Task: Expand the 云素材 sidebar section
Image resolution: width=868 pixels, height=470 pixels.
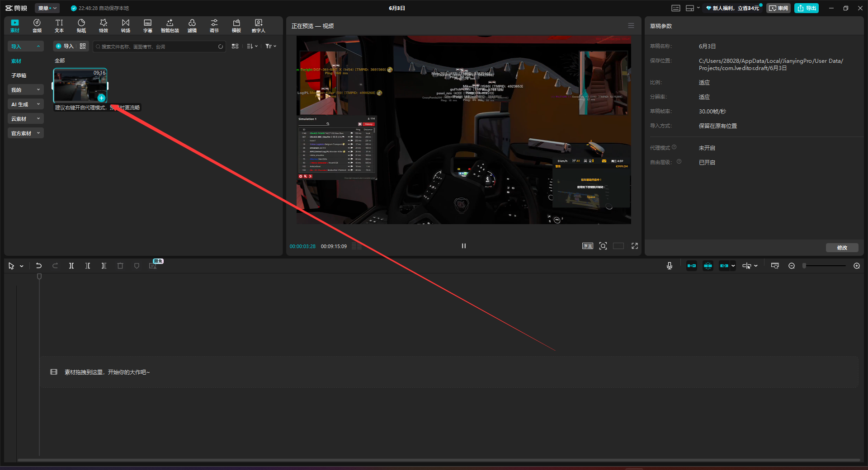Action: pos(26,119)
